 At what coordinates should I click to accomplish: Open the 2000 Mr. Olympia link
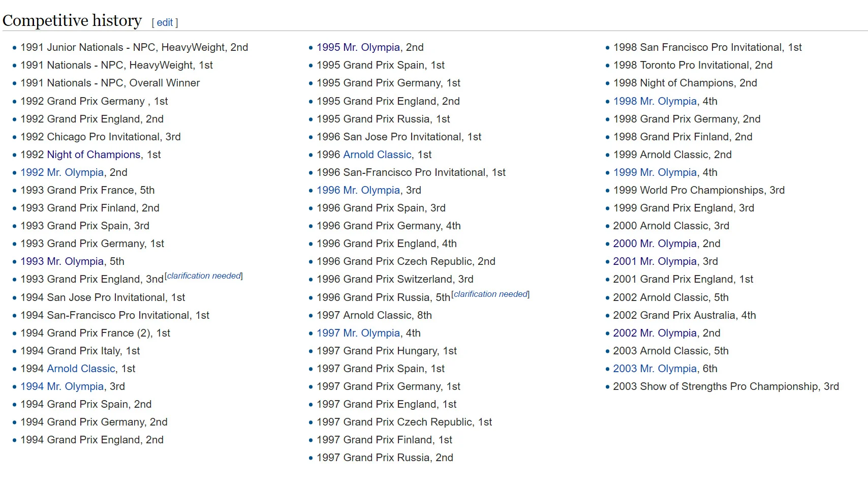pyautogui.click(x=655, y=244)
